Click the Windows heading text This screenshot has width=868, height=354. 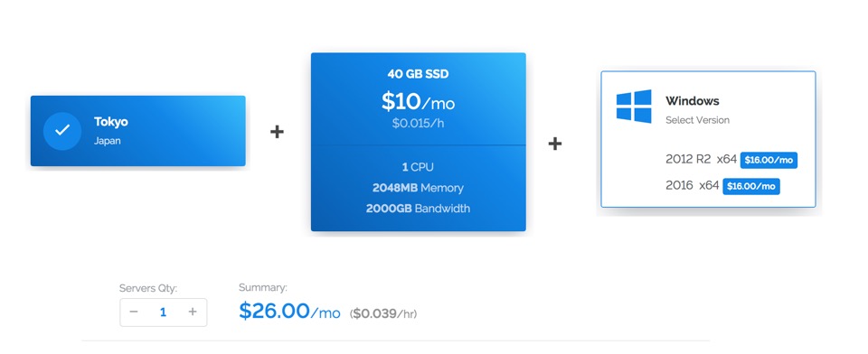coord(692,100)
